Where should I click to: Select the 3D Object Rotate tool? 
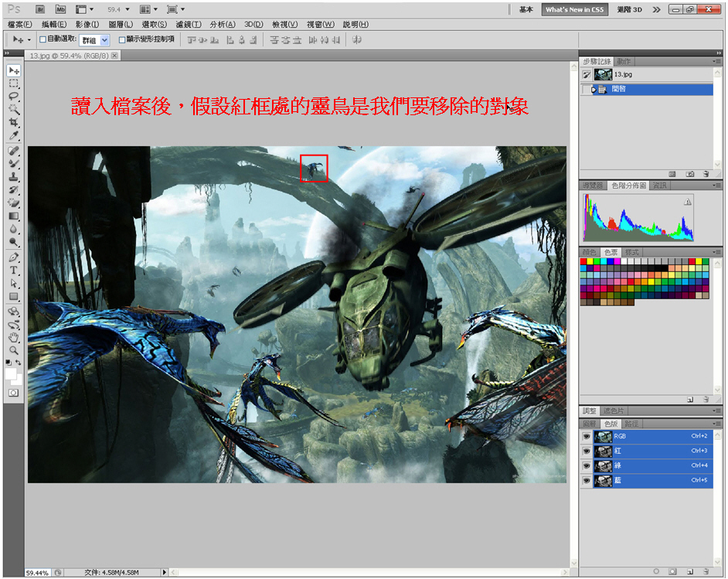pyautogui.click(x=13, y=312)
